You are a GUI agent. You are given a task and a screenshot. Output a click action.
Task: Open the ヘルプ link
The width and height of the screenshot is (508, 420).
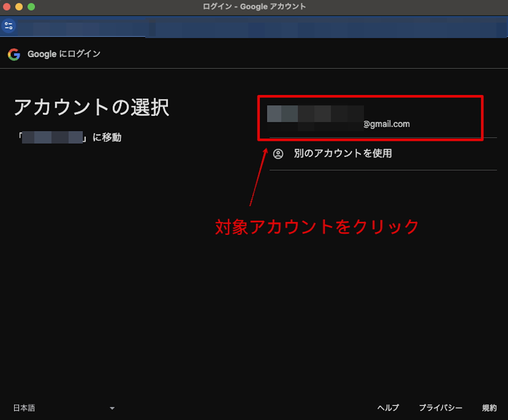(x=388, y=408)
